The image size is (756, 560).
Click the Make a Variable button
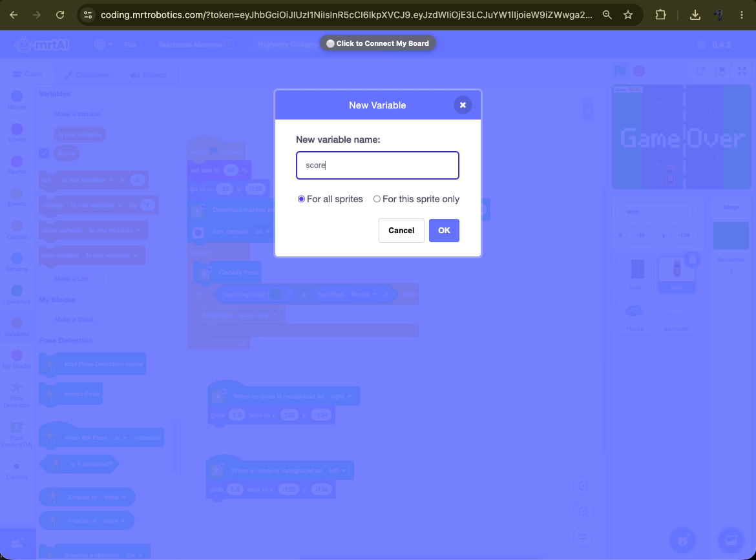[x=78, y=114]
